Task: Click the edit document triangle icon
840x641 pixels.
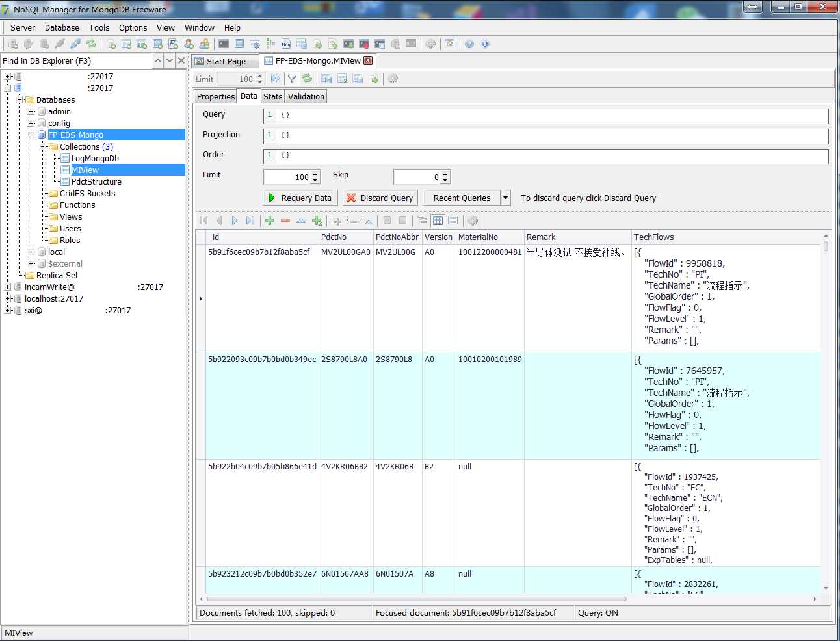Action: tap(301, 220)
